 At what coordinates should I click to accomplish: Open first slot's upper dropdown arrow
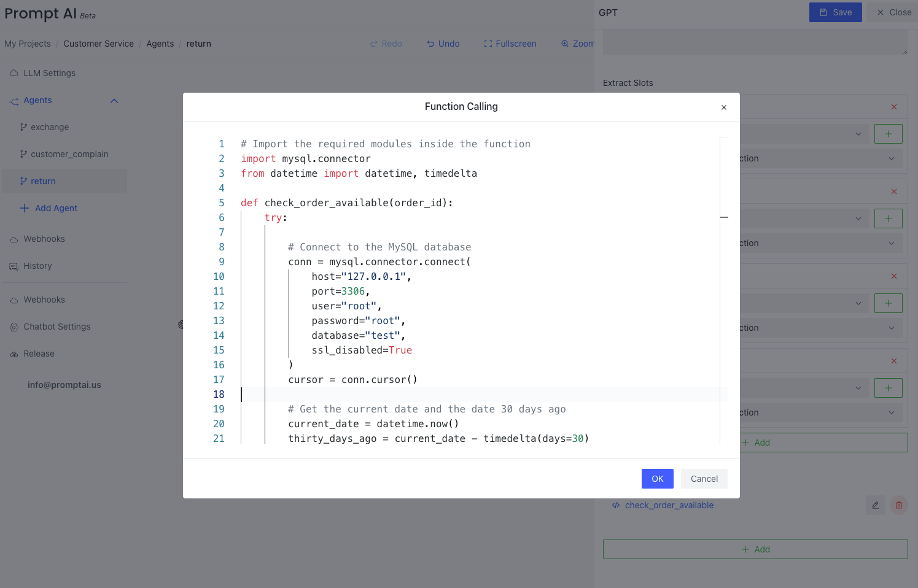point(858,134)
